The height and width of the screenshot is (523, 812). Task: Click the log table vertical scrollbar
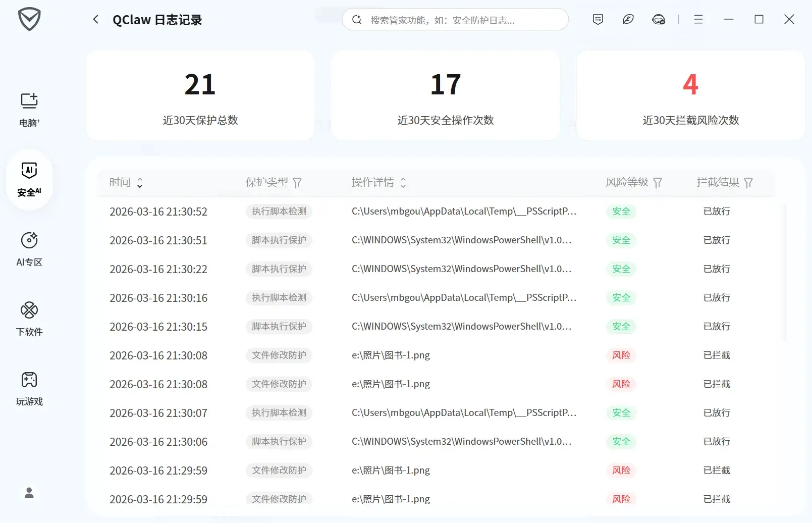point(784,273)
